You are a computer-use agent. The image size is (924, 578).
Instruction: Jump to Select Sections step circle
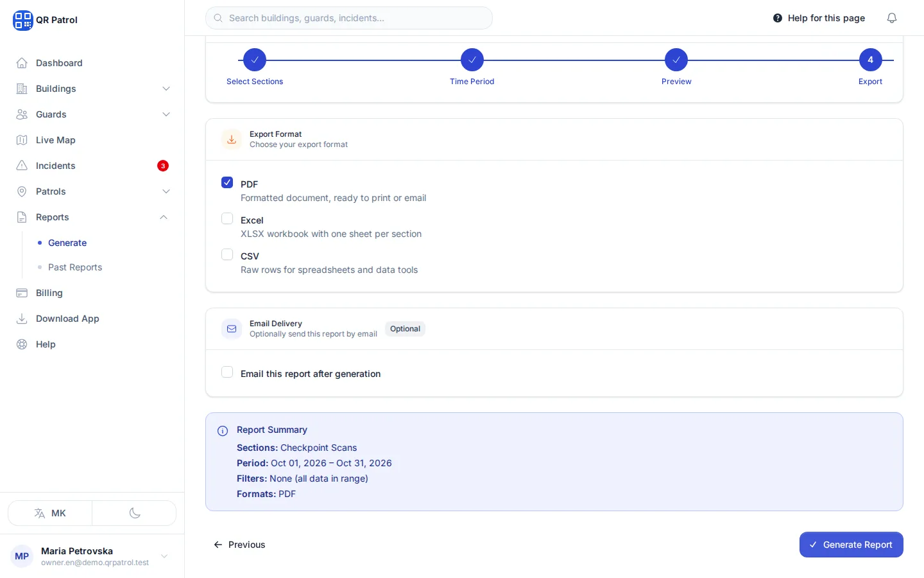click(x=255, y=60)
